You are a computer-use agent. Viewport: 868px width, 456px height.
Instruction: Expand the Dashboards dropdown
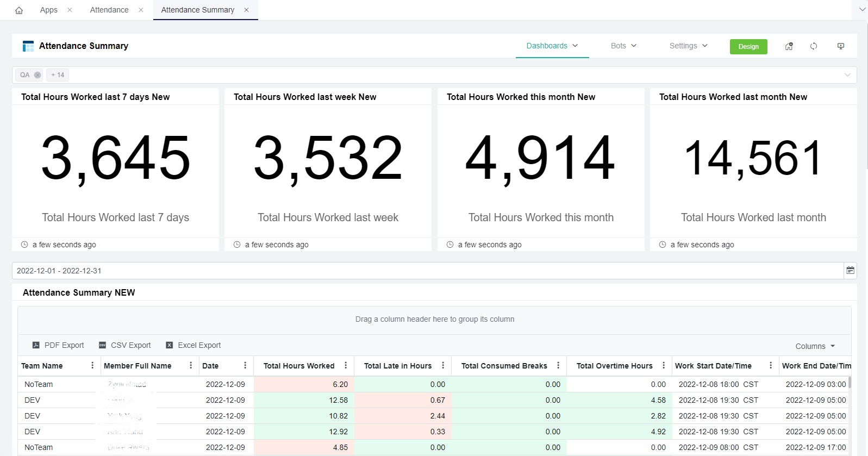pos(552,46)
